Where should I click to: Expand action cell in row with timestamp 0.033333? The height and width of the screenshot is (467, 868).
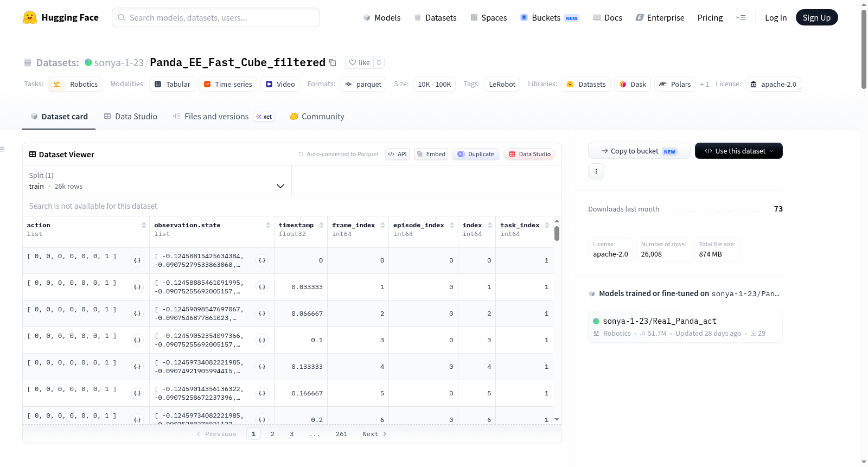(137, 287)
